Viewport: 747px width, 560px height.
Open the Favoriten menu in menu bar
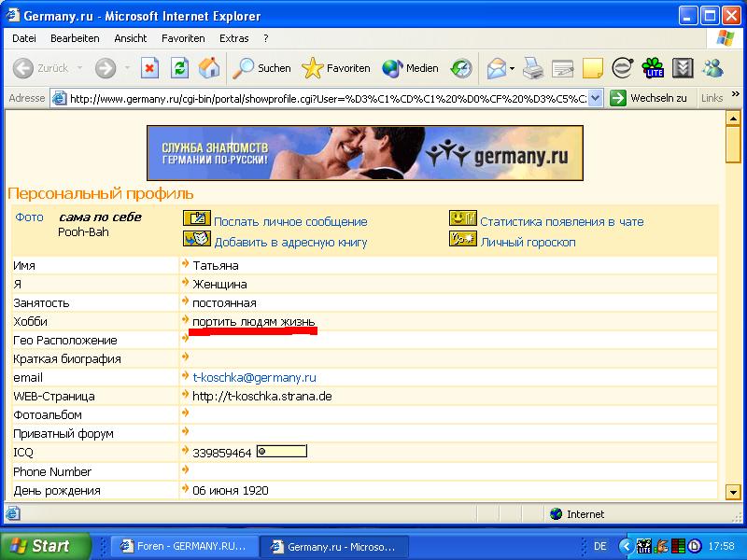click(x=183, y=38)
